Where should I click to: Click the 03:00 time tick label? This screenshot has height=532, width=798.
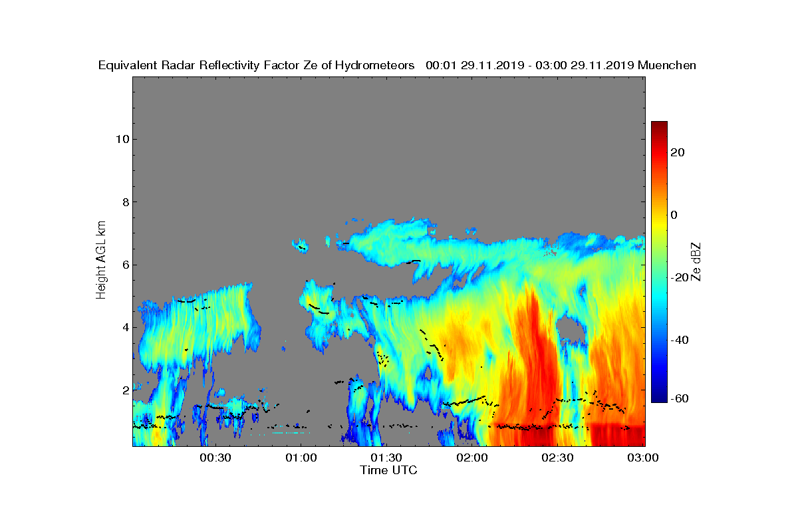(643, 458)
